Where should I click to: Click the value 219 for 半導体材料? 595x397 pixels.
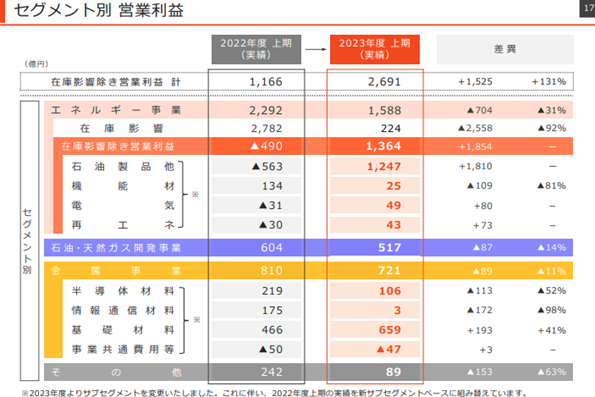pos(272,291)
